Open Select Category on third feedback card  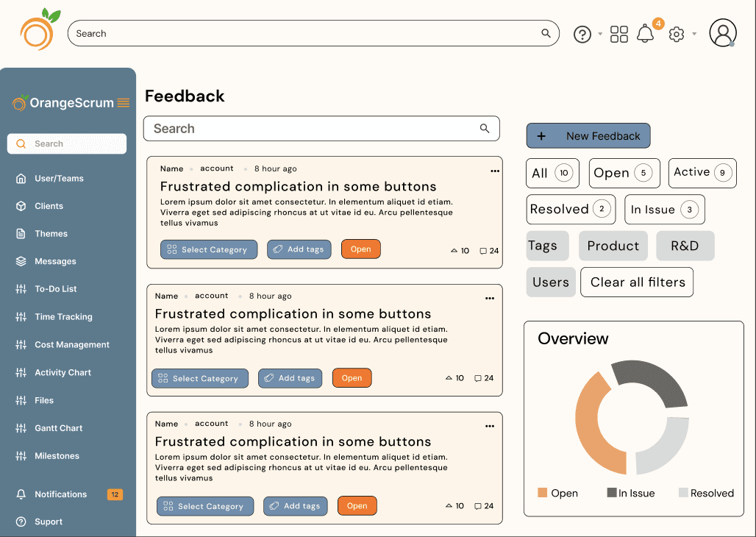point(205,506)
